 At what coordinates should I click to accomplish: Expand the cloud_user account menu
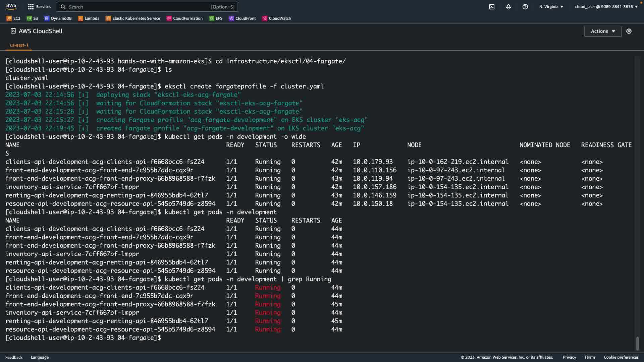[x=606, y=7]
